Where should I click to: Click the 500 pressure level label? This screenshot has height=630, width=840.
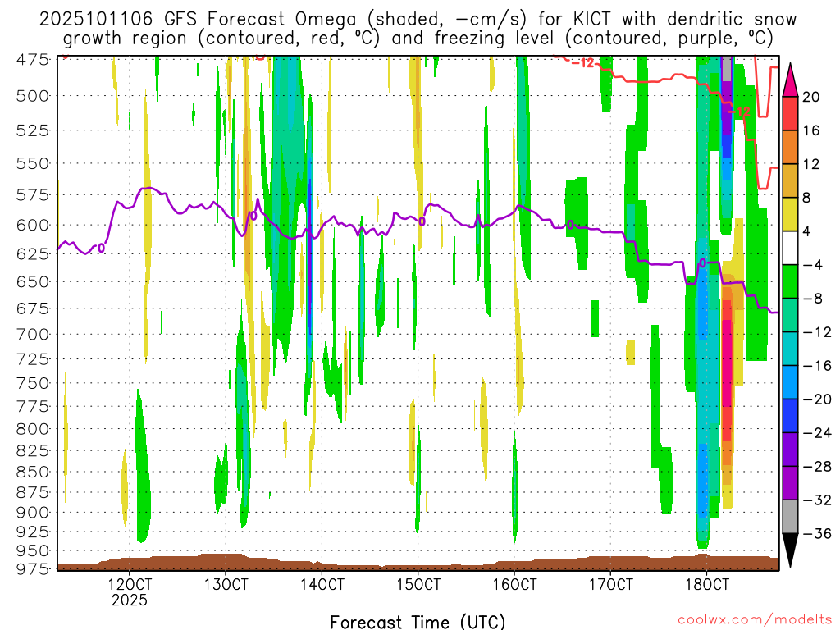click(33, 96)
